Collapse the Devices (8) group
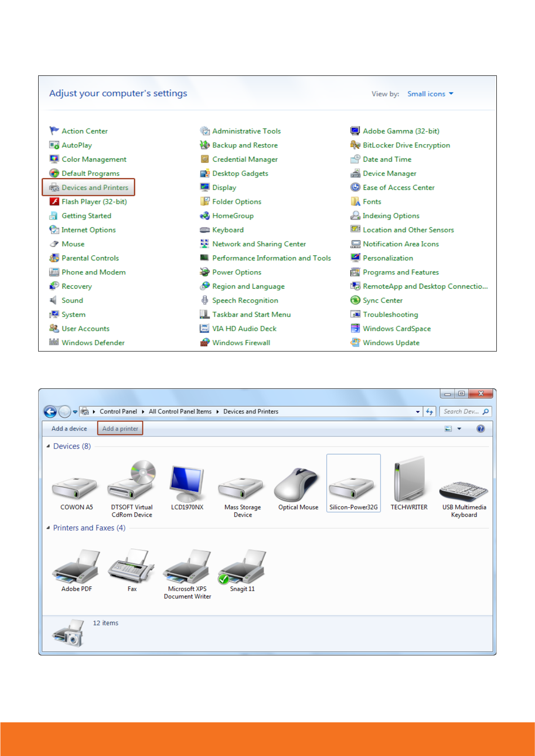Image resolution: width=535 pixels, height=756 pixels. click(x=48, y=446)
